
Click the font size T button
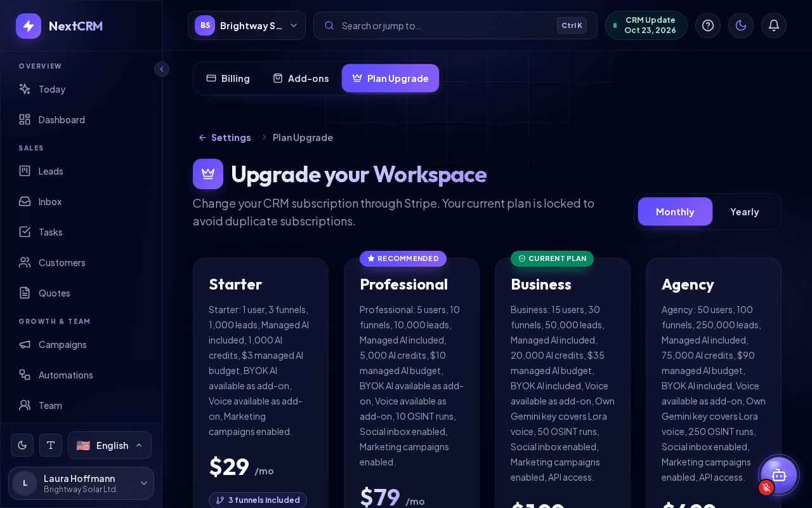(51, 445)
